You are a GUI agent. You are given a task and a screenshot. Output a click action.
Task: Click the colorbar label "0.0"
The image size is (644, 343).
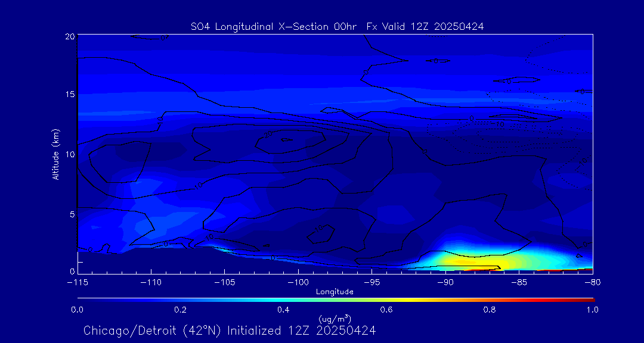(77, 310)
